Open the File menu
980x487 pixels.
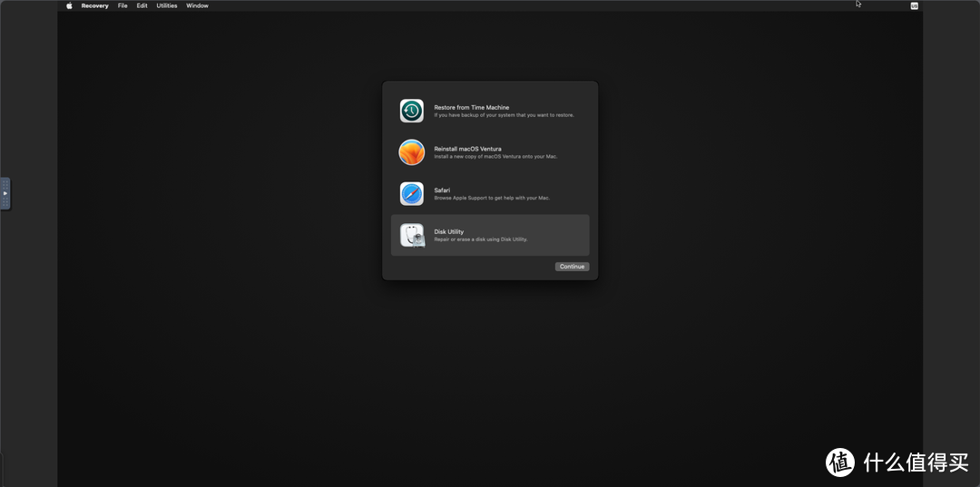[122, 5]
